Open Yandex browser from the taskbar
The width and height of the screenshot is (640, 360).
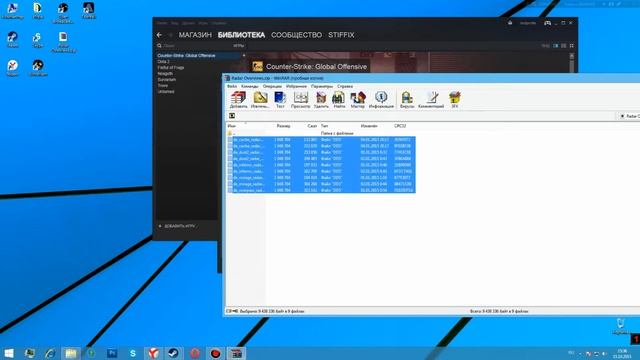[153, 353]
